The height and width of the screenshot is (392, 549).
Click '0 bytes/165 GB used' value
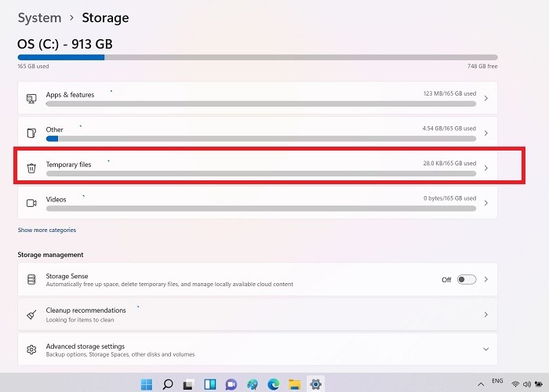pyautogui.click(x=449, y=198)
